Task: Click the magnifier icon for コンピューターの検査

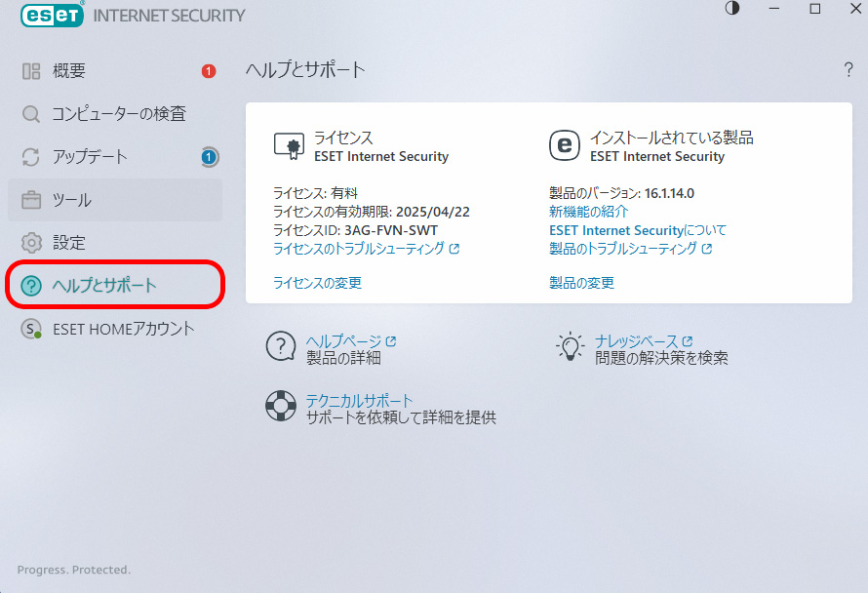Action: [x=31, y=114]
